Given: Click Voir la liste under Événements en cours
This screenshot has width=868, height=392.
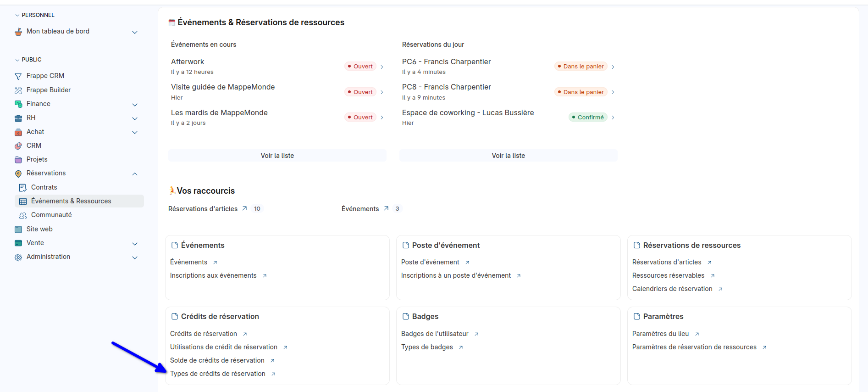Looking at the screenshot, I should click(x=277, y=156).
